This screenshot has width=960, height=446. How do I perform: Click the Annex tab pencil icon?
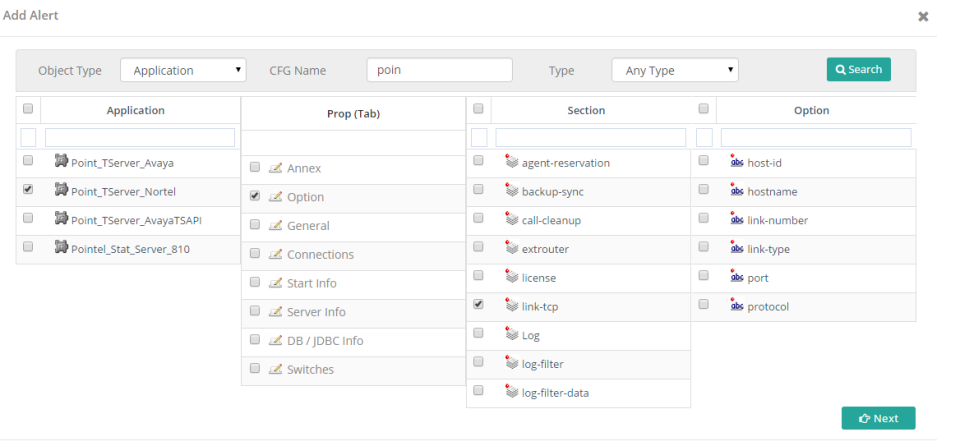click(276, 168)
